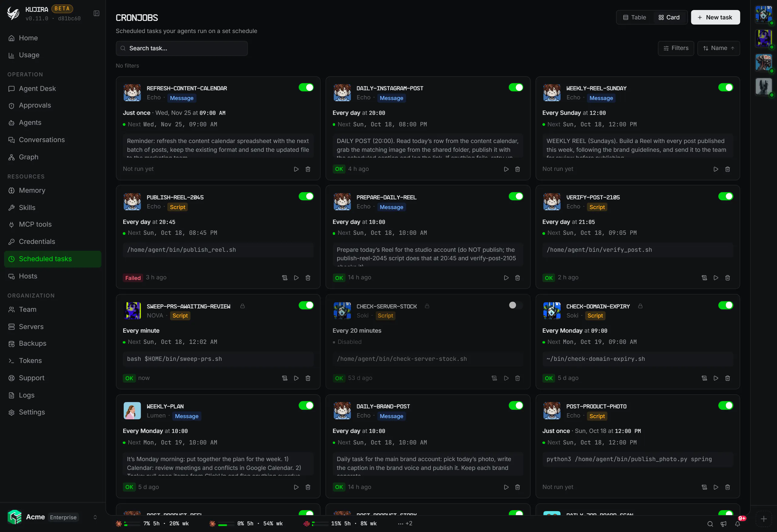Switch to the Table view
The width and height of the screenshot is (777, 532).
tap(634, 17)
